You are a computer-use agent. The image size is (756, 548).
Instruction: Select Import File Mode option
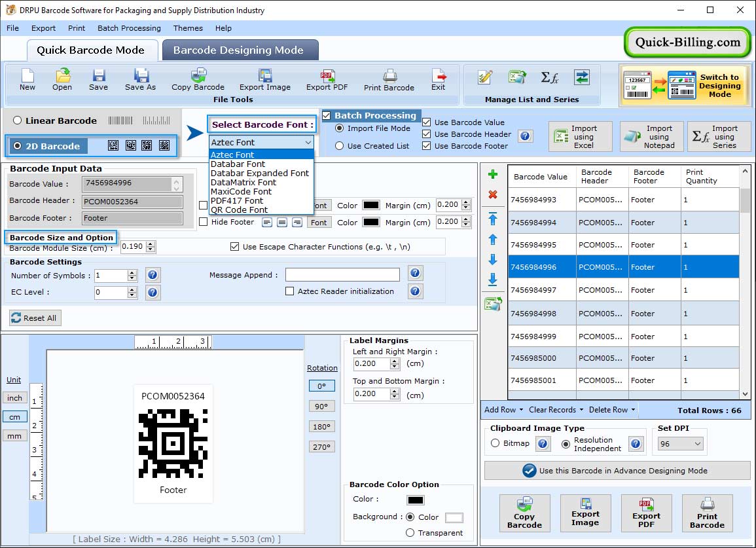click(340, 128)
